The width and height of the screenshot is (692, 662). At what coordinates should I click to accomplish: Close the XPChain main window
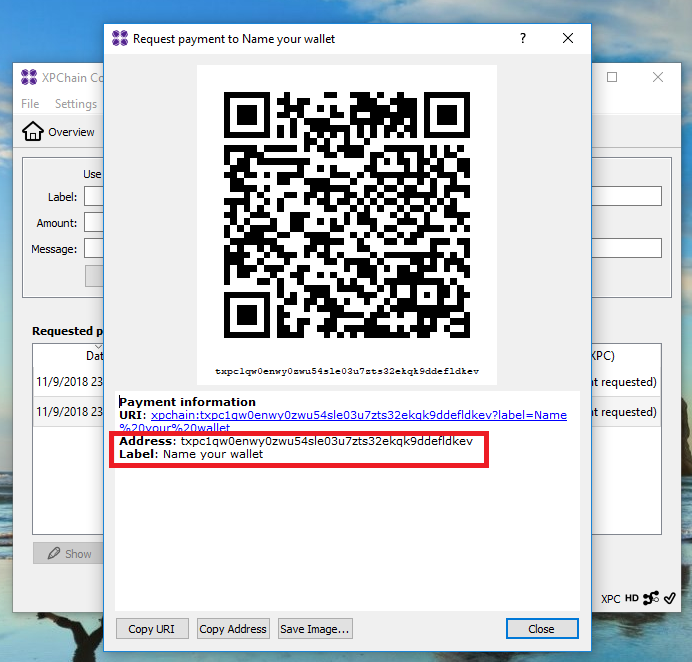coord(658,77)
